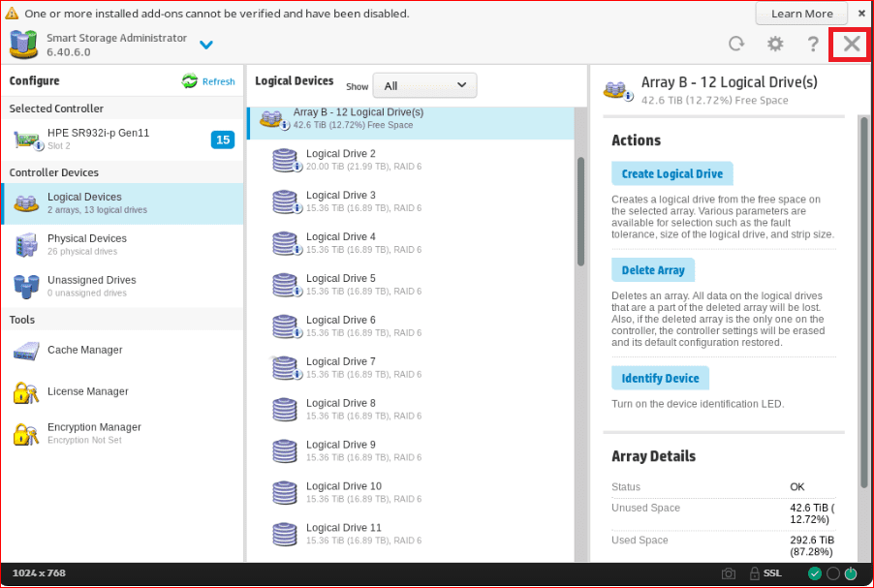The image size is (874, 588).
Task: Open License Manager tool
Action: pyautogui.click(x=87, y=392)
